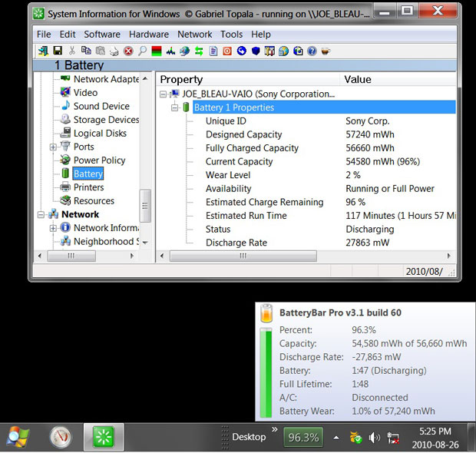Click the 27863 mW discharge rate value
Viewport: 476px width, 453px height.
[367, 243]
